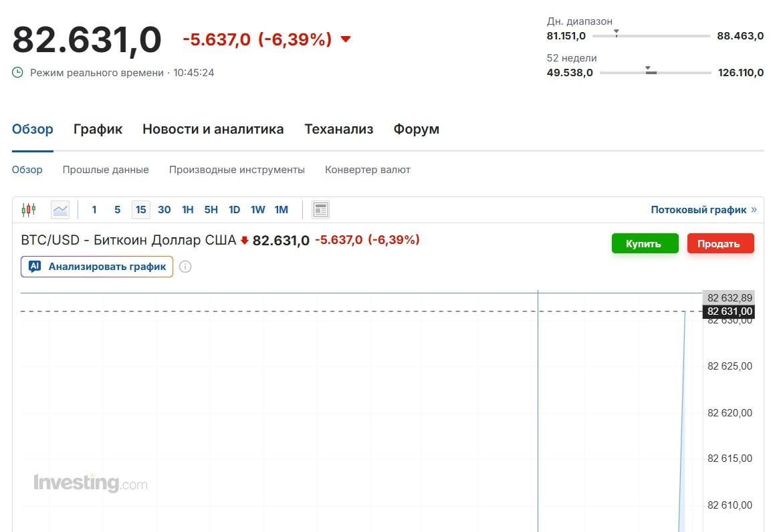Click the 82 631,00 current price label
773x532 pixels.
(730, 311)
